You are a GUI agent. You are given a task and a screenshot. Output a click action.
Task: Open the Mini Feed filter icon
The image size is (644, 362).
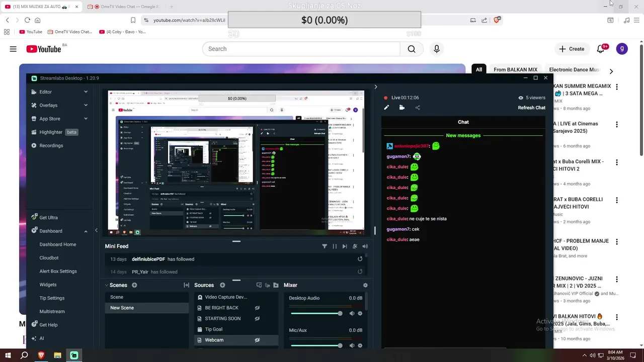coord(325,246)
